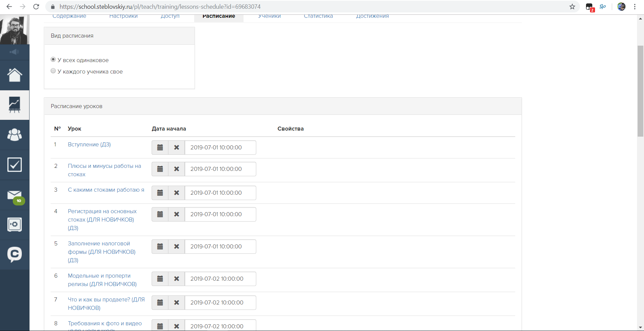Click the start date field for lesson 5

coord(220,247)
